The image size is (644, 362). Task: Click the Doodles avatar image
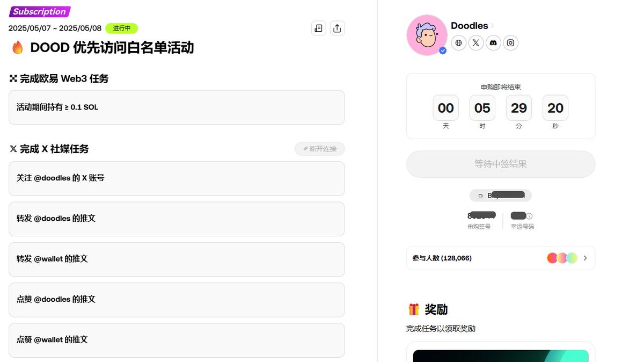427,35
